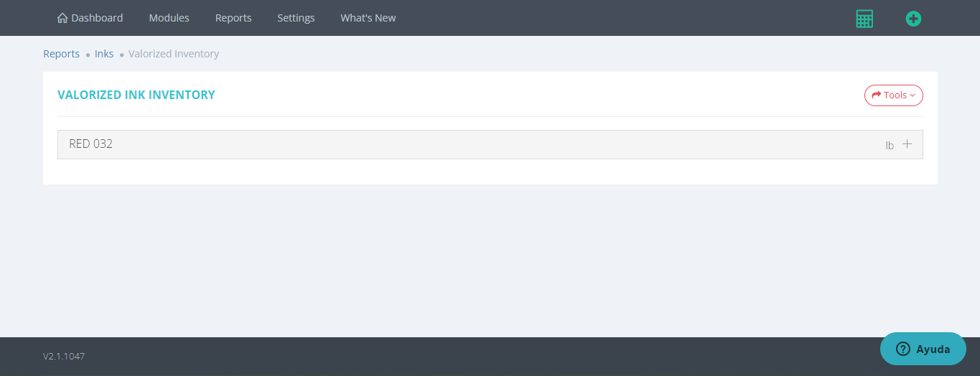Expand RED 032 with the plus icon

click(907, 144)
